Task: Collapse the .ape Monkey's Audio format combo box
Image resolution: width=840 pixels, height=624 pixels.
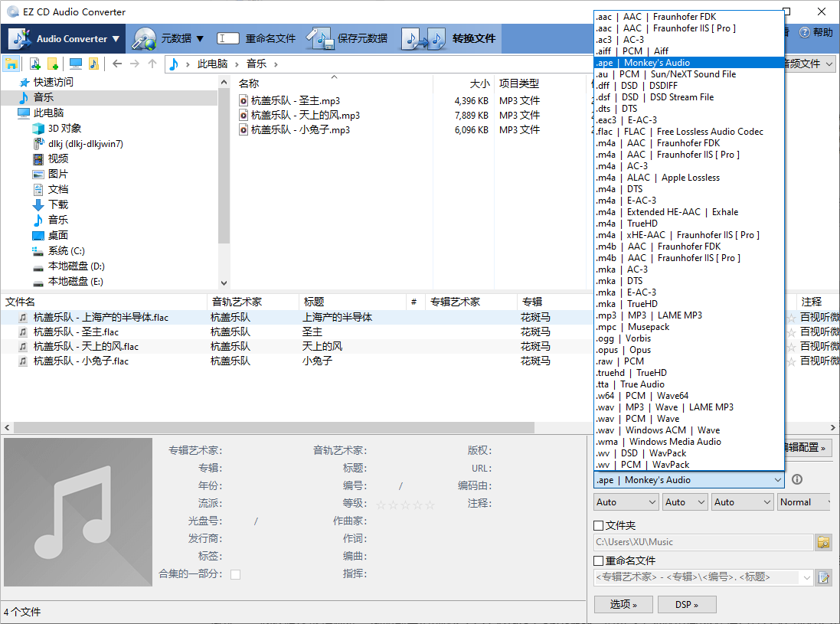Action: tap(777, 480)
